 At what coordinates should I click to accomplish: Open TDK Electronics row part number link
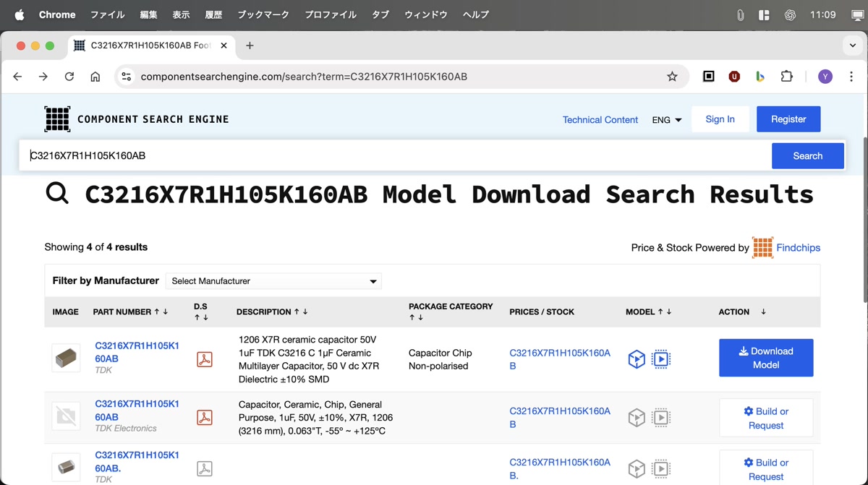click(137, 411)
